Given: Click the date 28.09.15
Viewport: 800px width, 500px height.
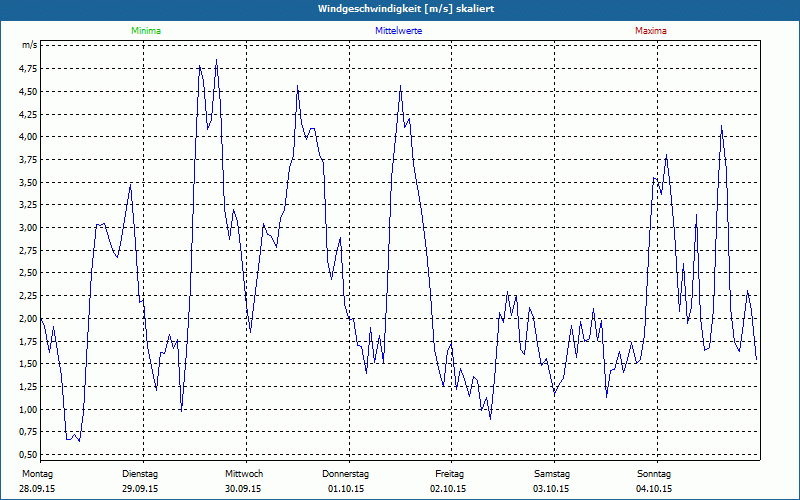Looking at the screenshot, I should point(37,489).
